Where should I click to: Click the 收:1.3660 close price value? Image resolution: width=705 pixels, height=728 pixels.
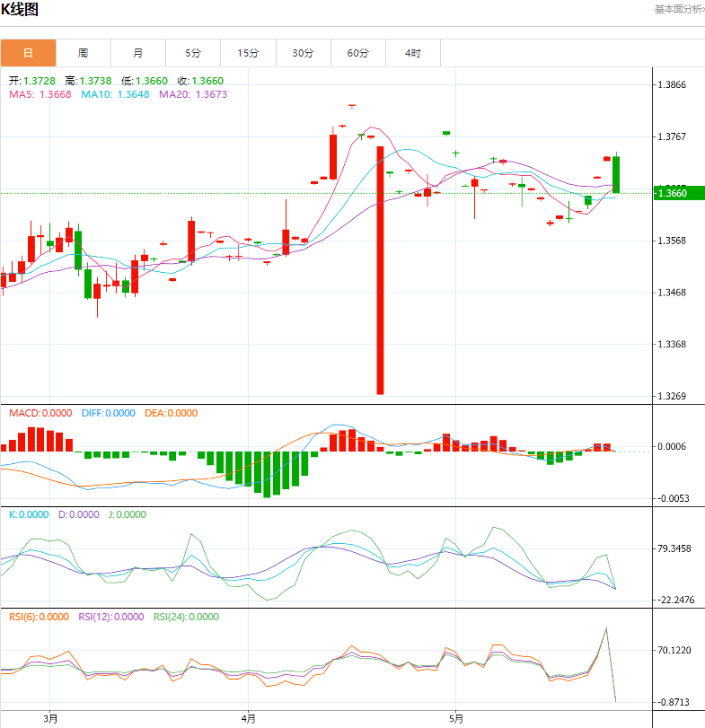(200, 81)
